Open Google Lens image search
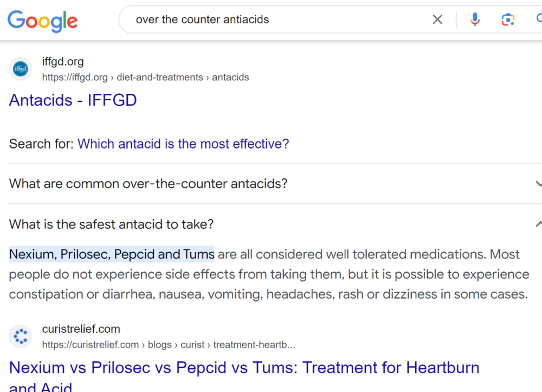This screenshot has height=392, width=542. (508, 20)
